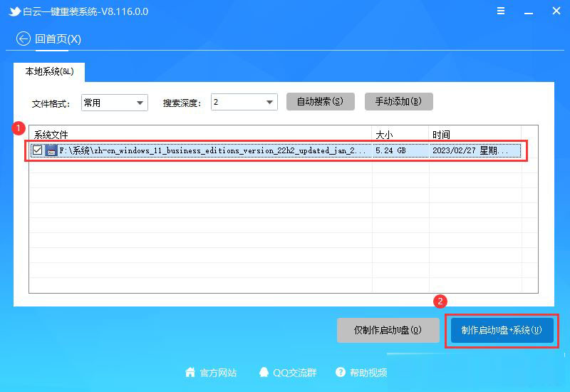Uncheck the Windows 11 ISO file checkbox

click(x=37, y=150)
